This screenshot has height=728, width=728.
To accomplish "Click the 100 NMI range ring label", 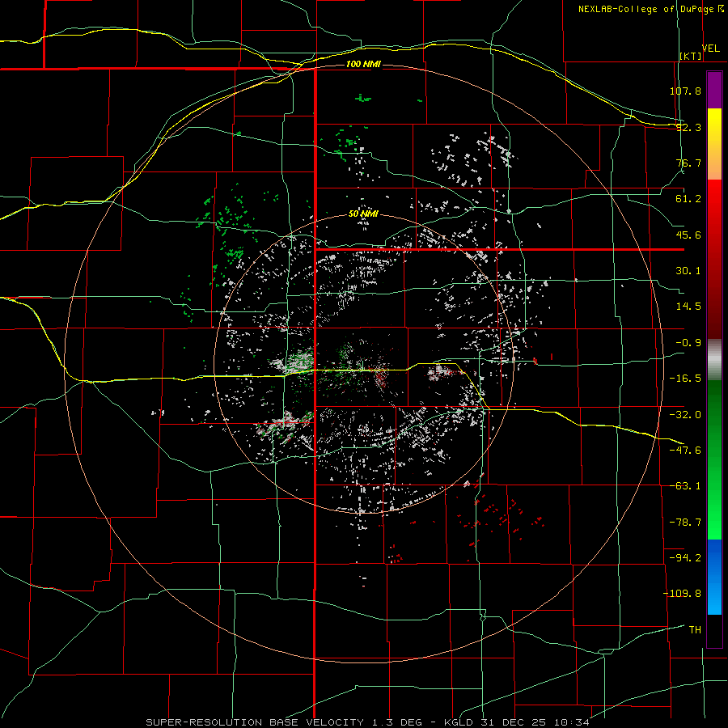I will pos(363,64).
